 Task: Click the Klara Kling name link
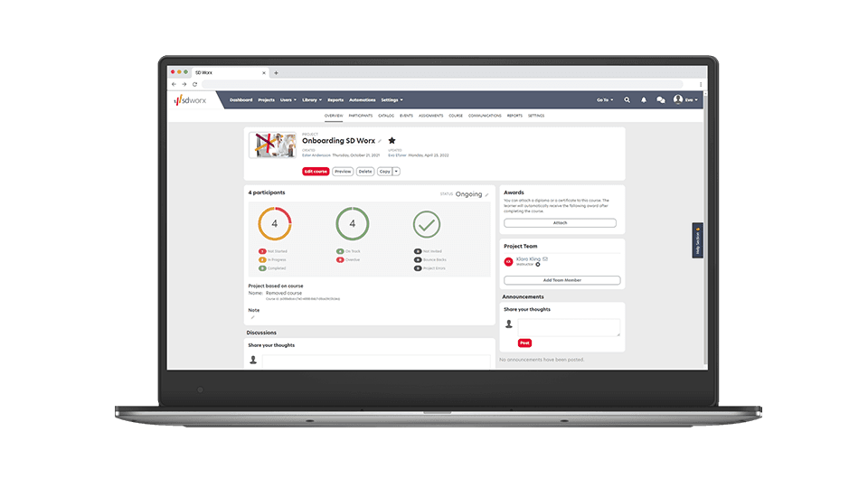pyautogui.click(x=528, y=259)
